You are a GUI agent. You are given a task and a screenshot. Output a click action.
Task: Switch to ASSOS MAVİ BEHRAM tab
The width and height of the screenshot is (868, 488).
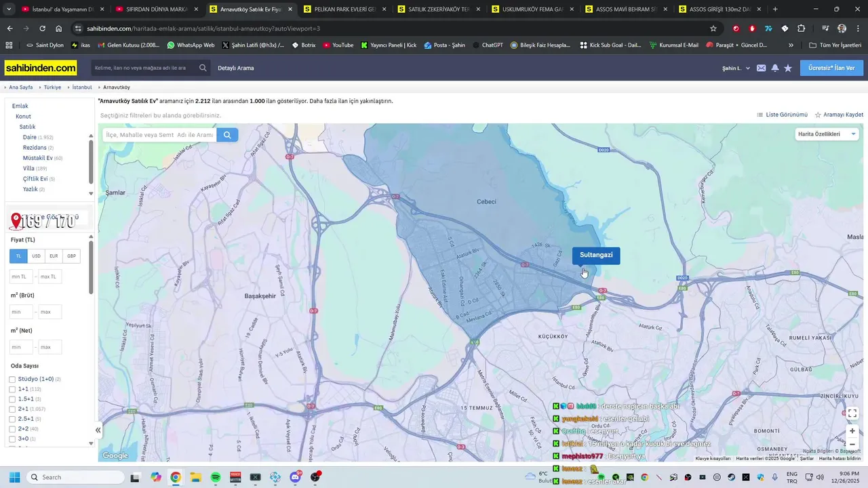[x=627, y=9]
